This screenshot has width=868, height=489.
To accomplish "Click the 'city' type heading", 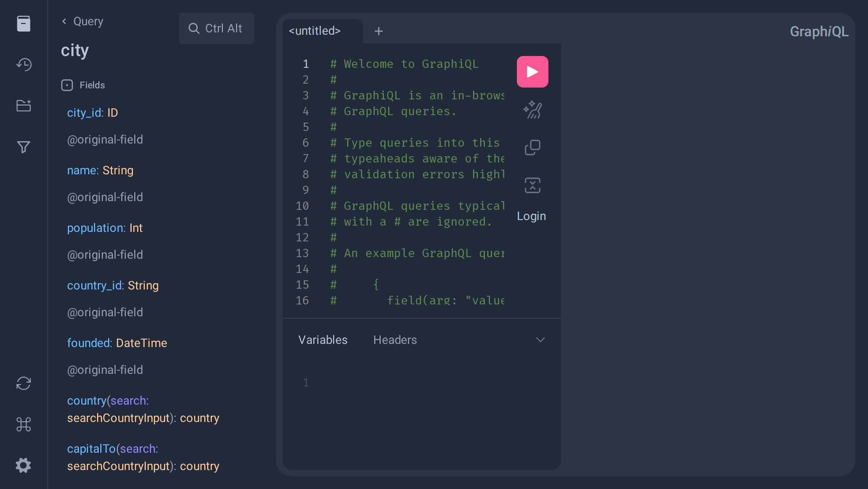I will pos(75,50).
